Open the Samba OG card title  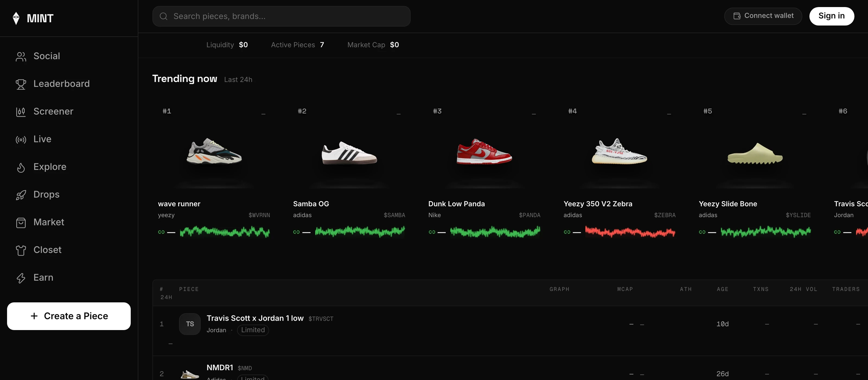(x=311, y=204)
